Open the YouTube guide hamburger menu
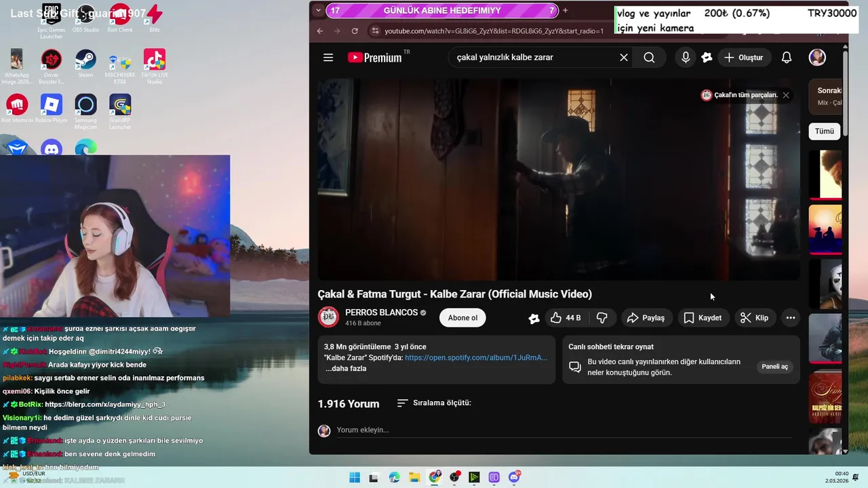Viewport: 868px width, 488px height. [328, 58]
